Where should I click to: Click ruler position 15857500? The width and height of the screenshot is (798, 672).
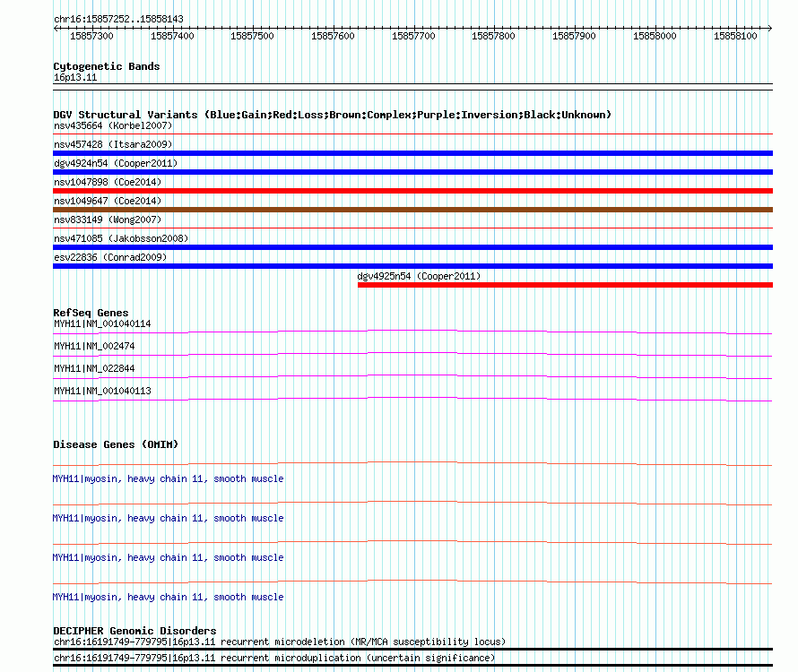point(253,36)
